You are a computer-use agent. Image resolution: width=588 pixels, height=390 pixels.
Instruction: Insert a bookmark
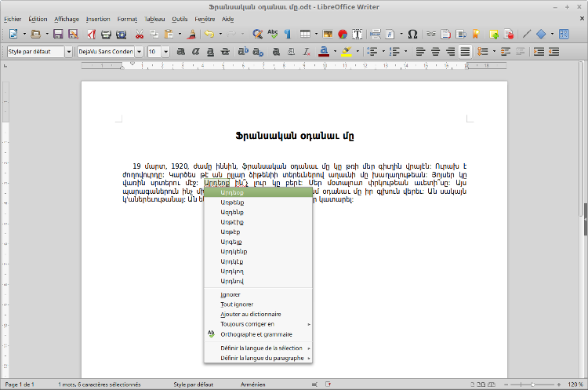pyautogui.click(x=476, y=35)
